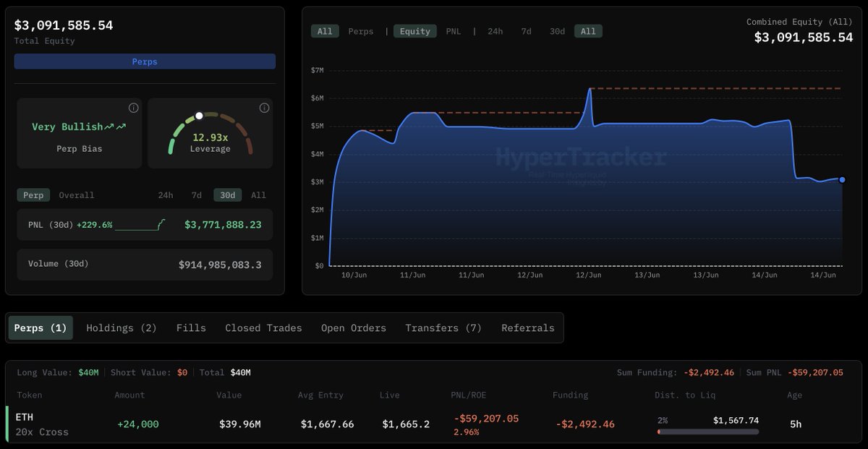Open the Holdings (2) tab
Image resolution: width=868 pixels, height=449 pixels.
coord(122,328)
